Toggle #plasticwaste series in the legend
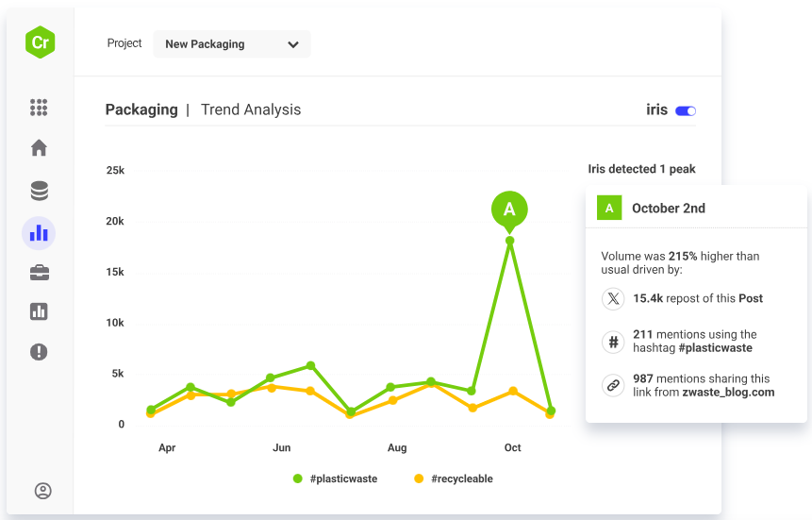Screen dimensions: 812x520 click(336, 479)
